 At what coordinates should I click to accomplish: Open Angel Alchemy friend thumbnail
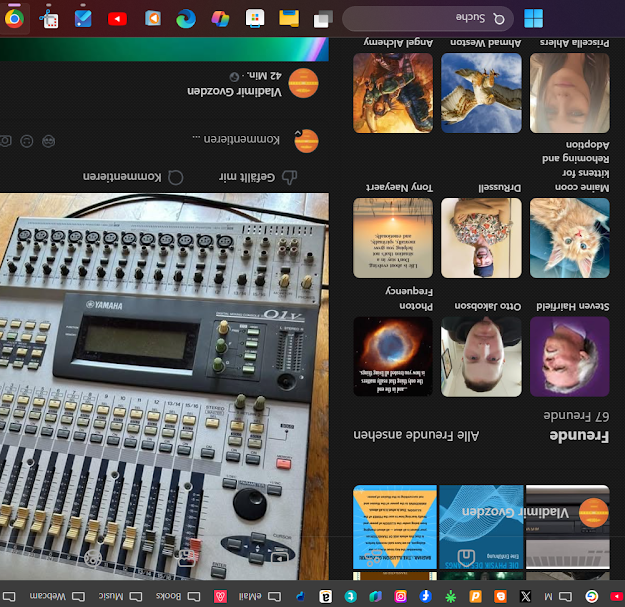(x=393, y=93)
